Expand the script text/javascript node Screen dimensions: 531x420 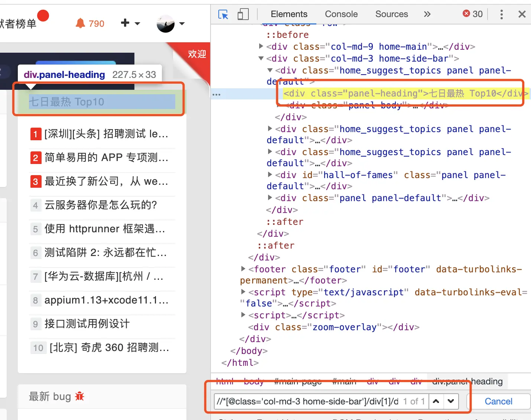point(243,292)
